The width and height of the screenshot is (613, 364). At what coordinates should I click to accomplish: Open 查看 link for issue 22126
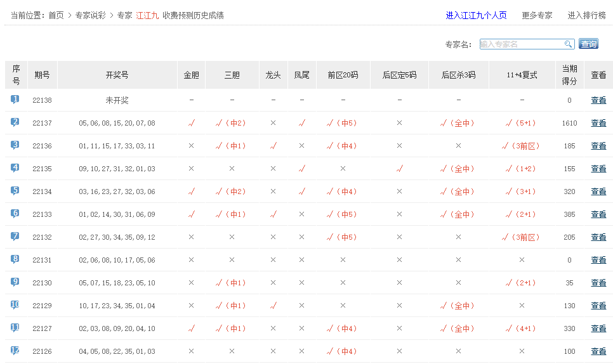pos(598,351)
